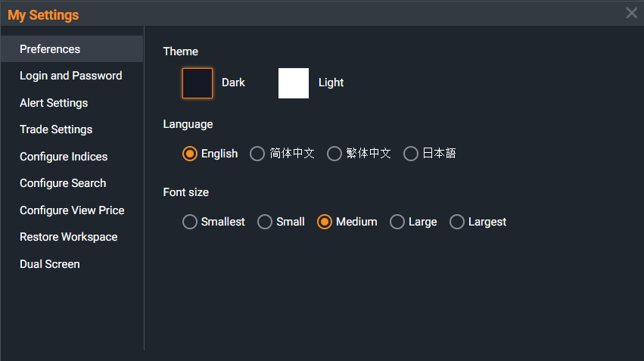Open the Preferences section
This screenshot has height=361, width=644.
pyautogui.click(x=50, y=49)
